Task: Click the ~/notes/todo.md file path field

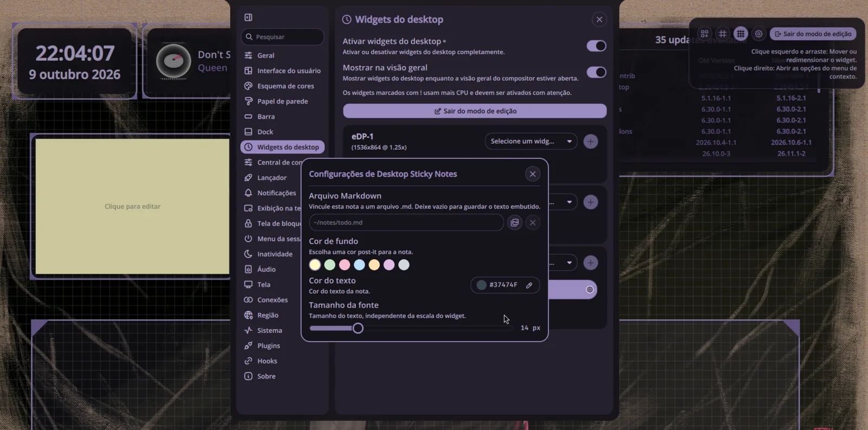Action: click(x=406, y=222)
